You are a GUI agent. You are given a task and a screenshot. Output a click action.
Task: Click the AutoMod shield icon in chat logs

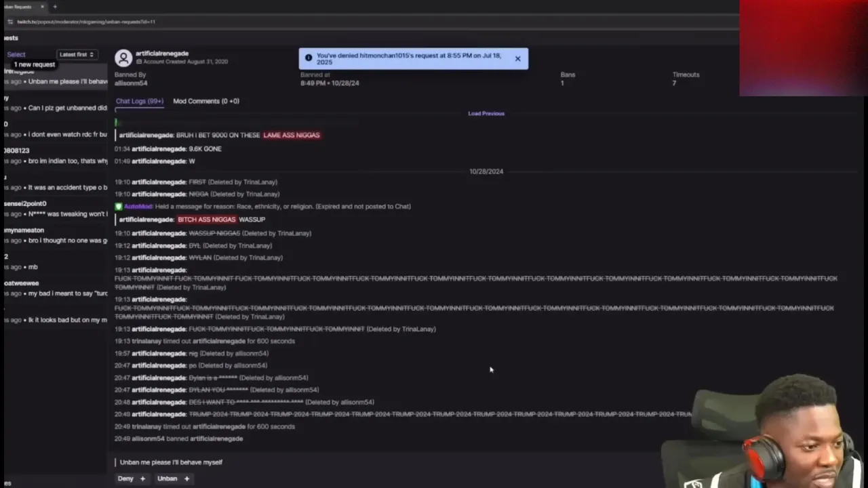click(x=119, y=206)
